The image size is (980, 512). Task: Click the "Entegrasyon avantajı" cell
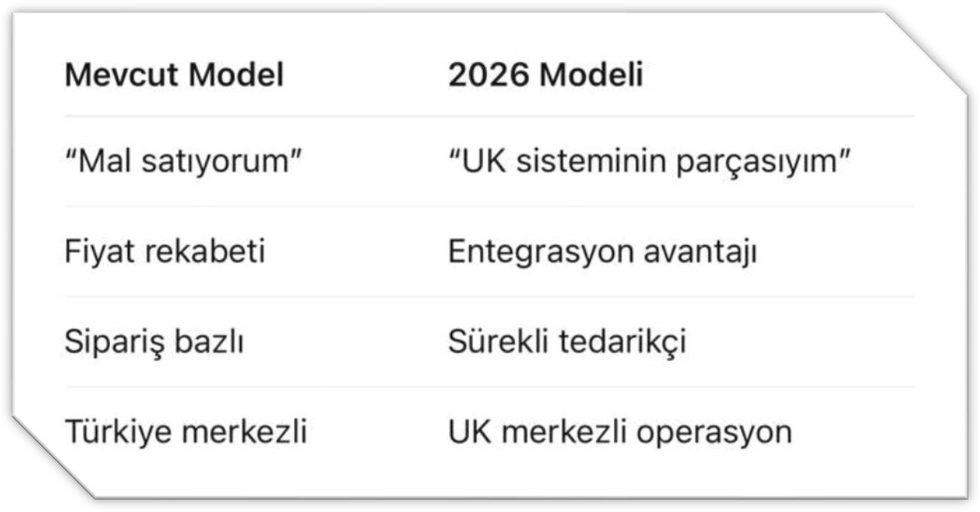coord(601,253)
